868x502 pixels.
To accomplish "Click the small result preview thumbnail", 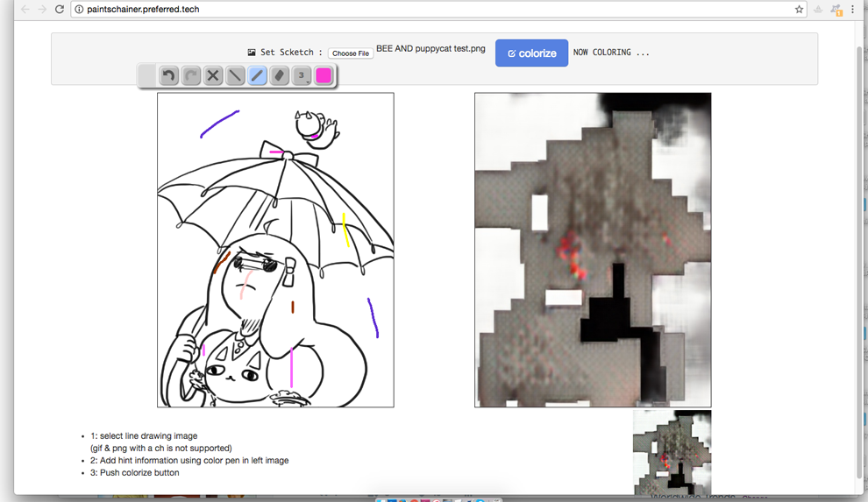I will pyautogui.click(x=672, y=452).
